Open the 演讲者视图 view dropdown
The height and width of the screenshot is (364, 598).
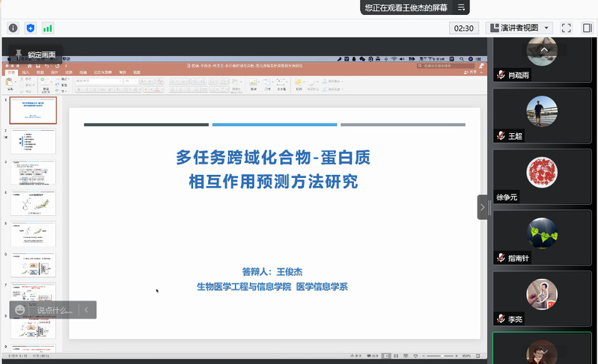tap(520, 28)
